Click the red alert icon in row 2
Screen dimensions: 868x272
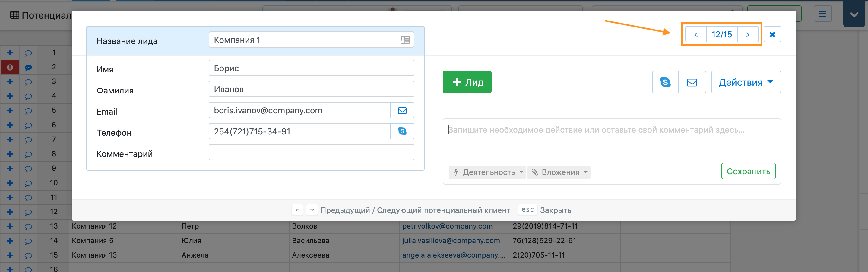tap(10, 67)
